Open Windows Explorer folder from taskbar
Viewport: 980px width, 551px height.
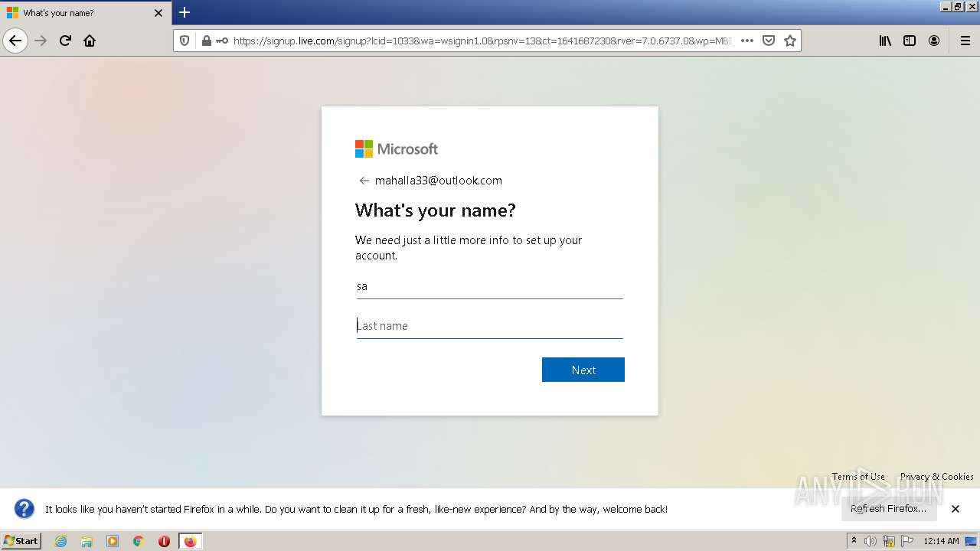click(87, 541)
